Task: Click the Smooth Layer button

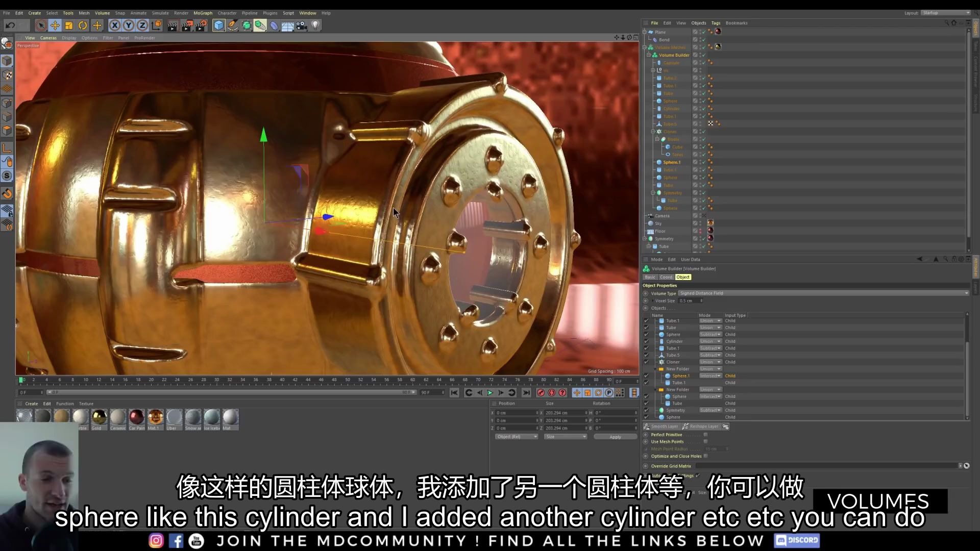Action: 664,426
